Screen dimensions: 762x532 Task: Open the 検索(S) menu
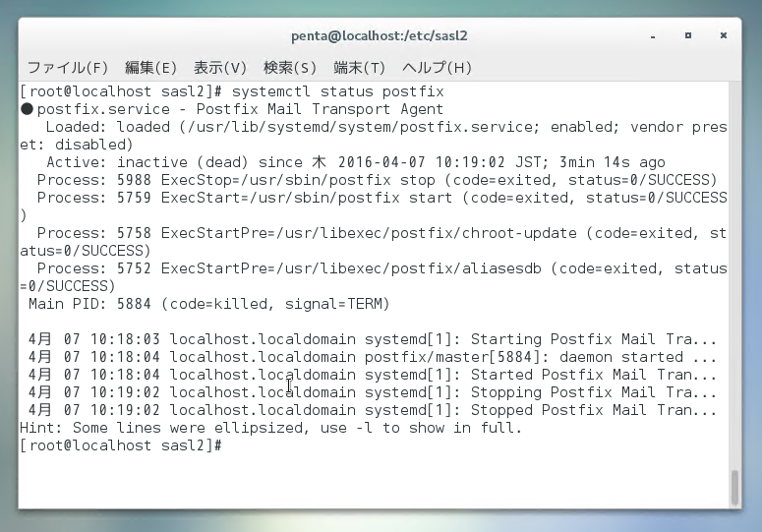coord(290,68)
